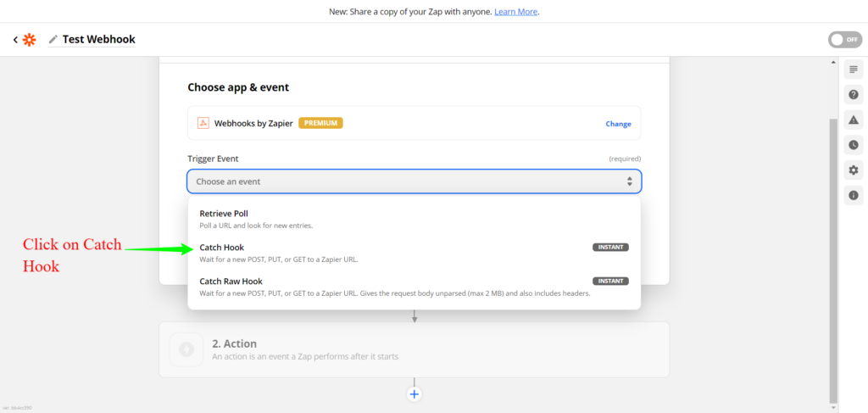Click the vertical scrollbar thumb
The width and height of the screenshot is (868, 413).
click(834, 260)
